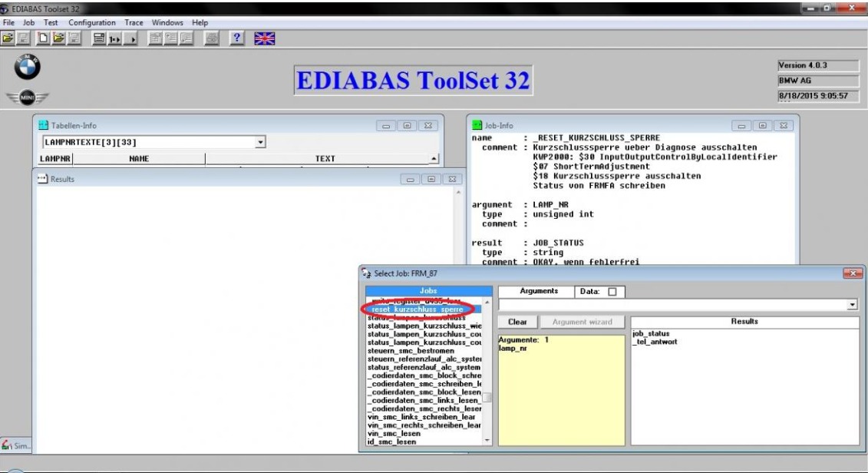Viewport: 868px width, 473px height.
Task: Click the Jobs list scrollbar down arrow
Action: pyautogui.click(x=487, y=440)
